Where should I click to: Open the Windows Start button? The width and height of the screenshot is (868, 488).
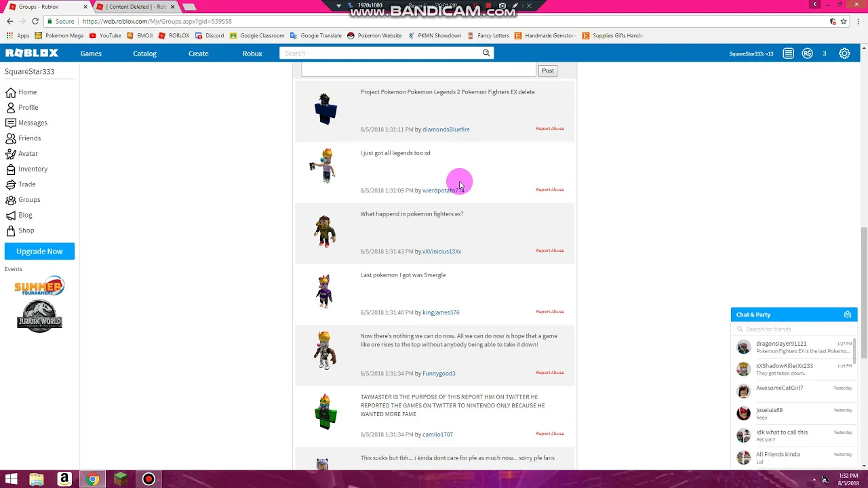[11, 479]
